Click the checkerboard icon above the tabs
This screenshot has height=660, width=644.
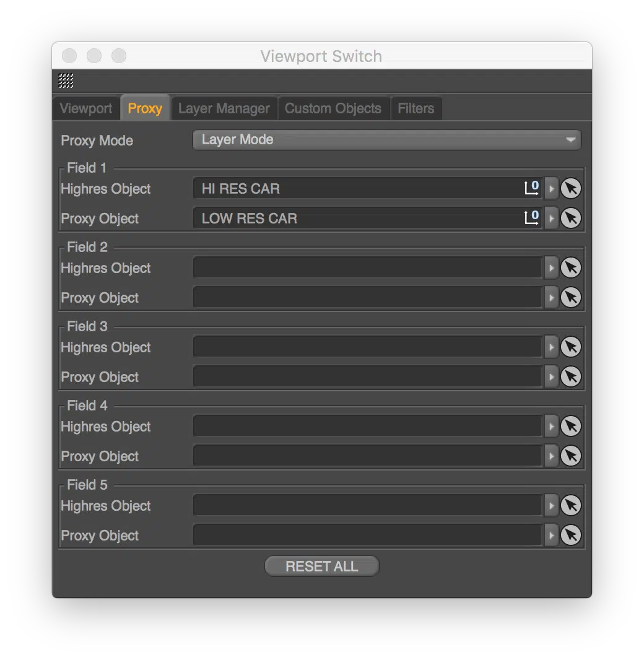(x=66, y=80)
